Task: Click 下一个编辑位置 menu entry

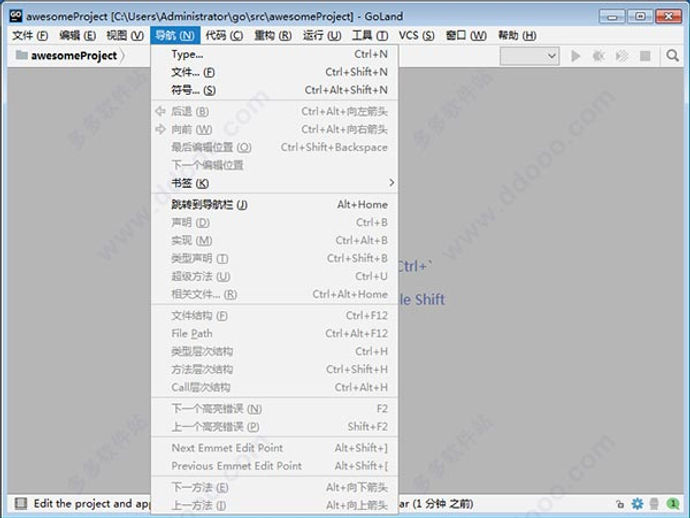Action: [275, 165]
